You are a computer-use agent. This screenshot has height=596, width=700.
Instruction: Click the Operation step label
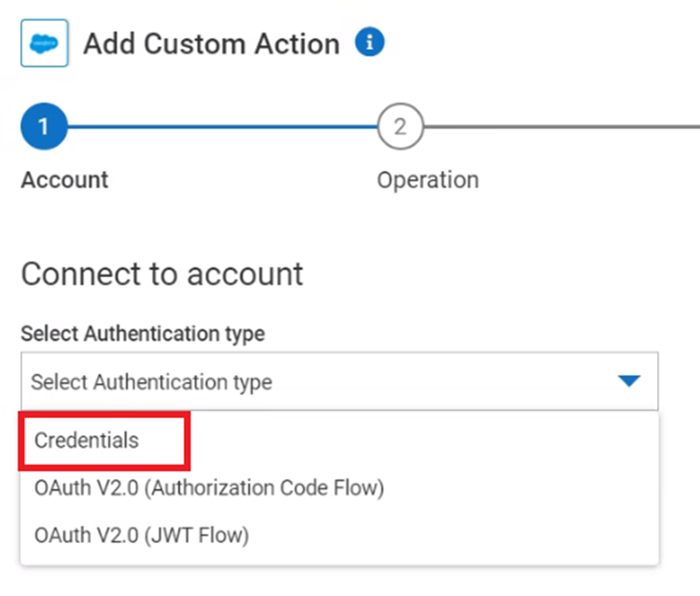(427, 180)
